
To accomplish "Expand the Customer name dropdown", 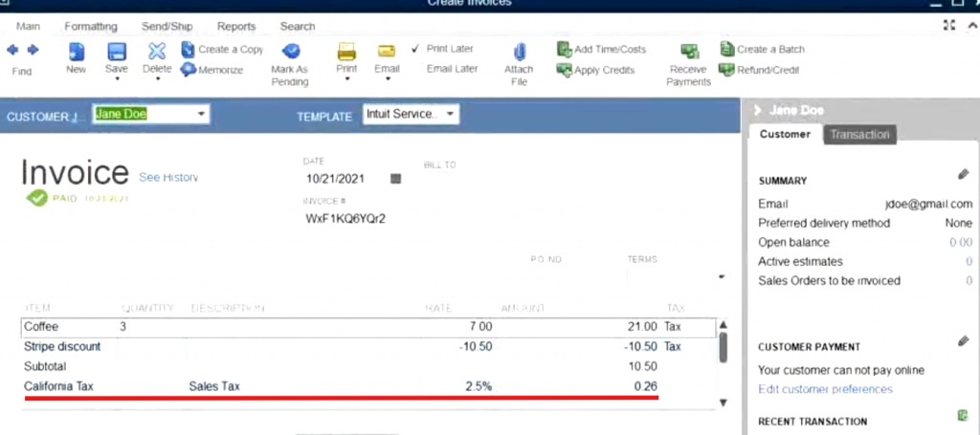I will coord(201,115).
